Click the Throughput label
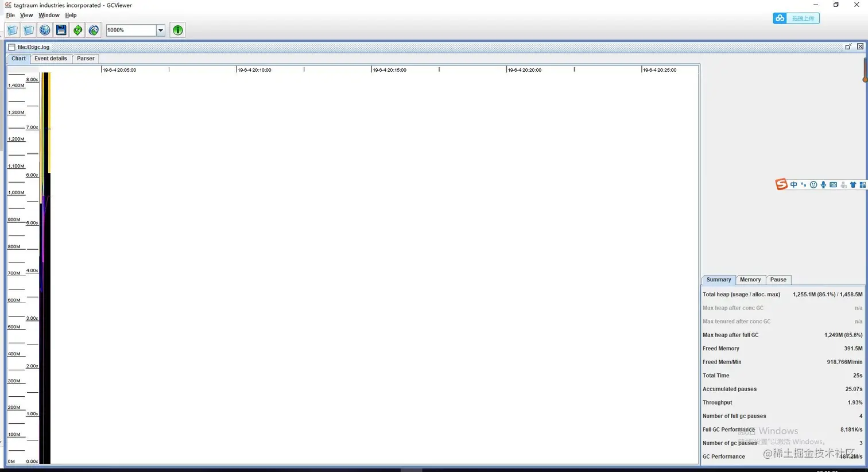Image resolution: width=868 pixels, height=472 pixels. point(718,403)
